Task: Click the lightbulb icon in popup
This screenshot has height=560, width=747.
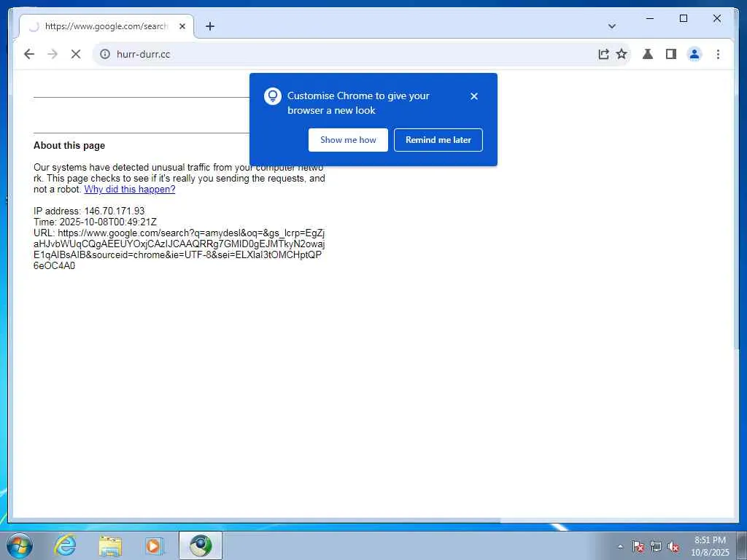Action: click(x=273, y=96)
